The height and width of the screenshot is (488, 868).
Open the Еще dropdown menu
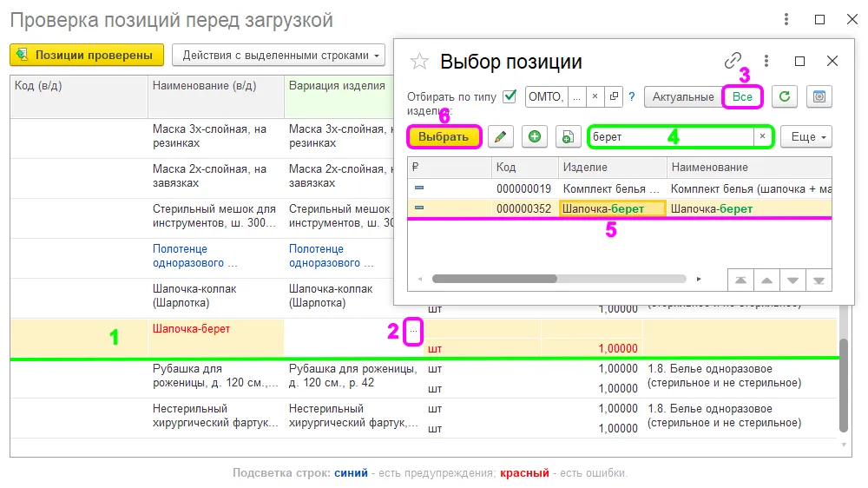click(806, 137)
